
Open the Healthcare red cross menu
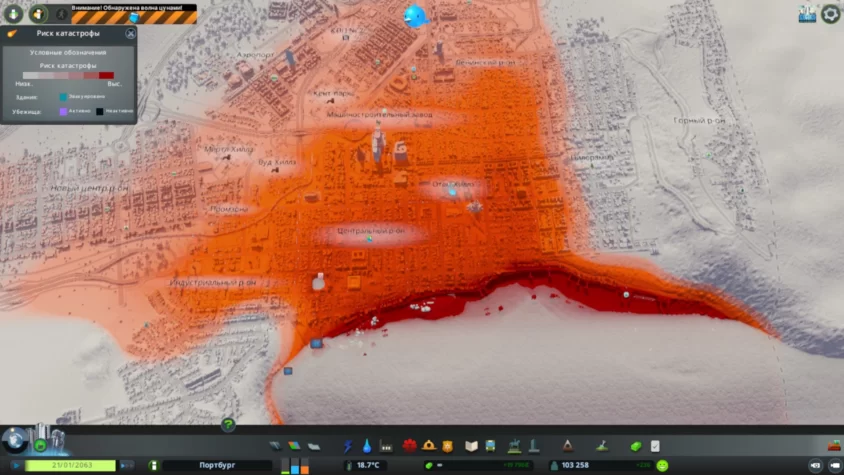[410, 446]
